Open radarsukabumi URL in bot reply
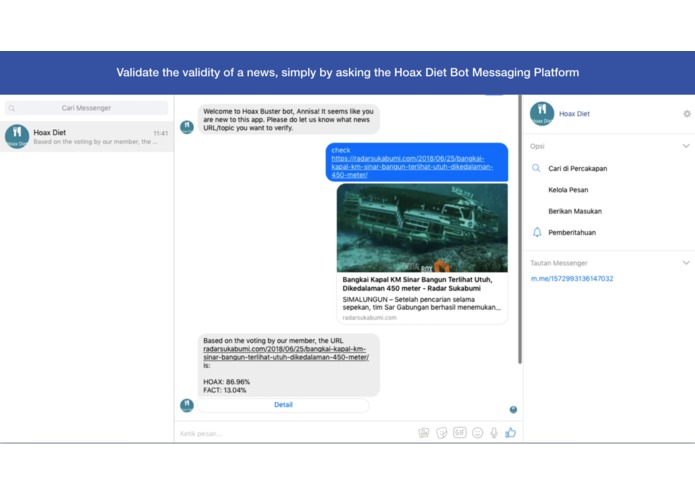 click(286, 353)
